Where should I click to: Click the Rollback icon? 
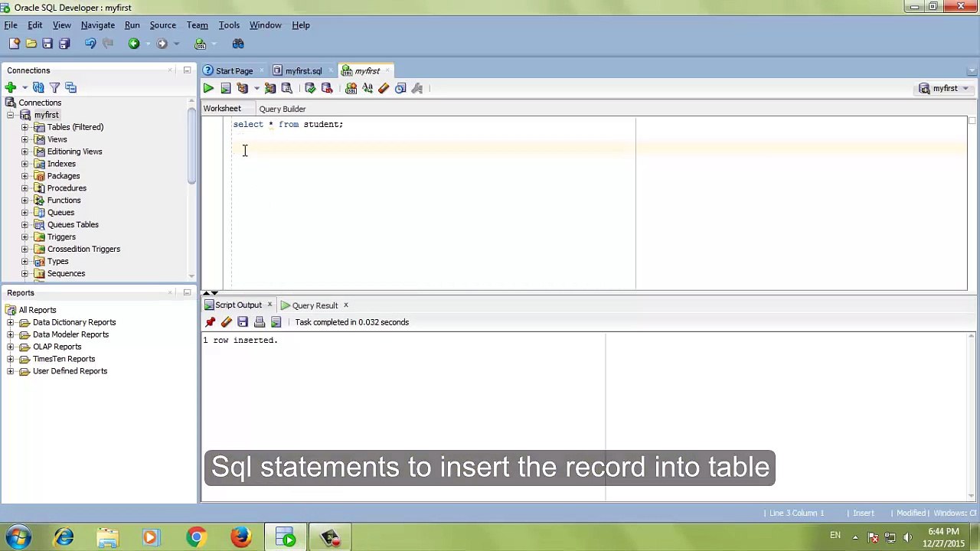pyautogui.click(x=327, y=89)
